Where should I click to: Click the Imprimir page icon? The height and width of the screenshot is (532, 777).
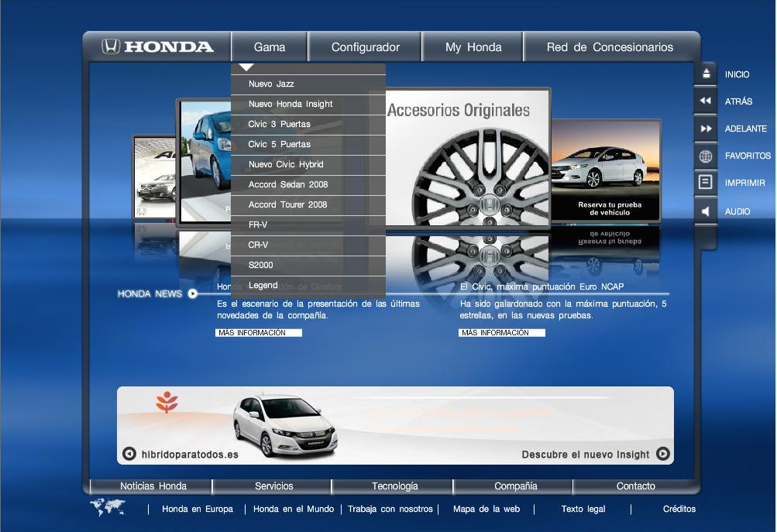tap(705, 182)
